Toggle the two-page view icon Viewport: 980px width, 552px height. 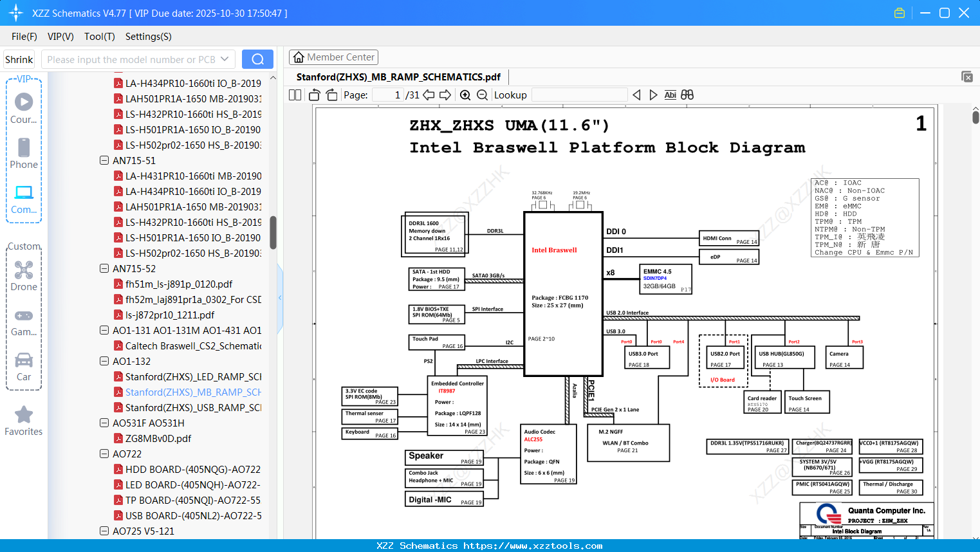[295, 95]
